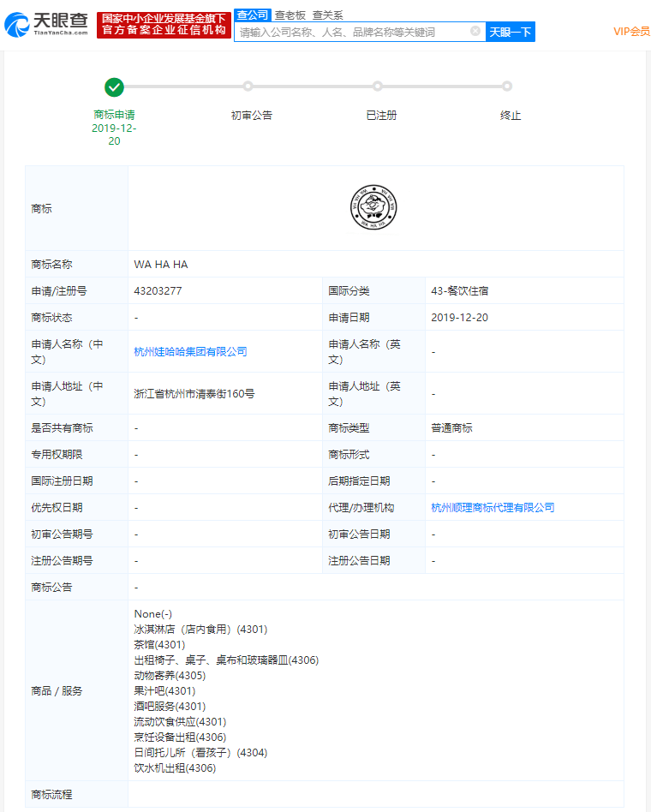Click the 终止 progress step circle
This screenshot has width=651, height=812.
coord(507,87)
